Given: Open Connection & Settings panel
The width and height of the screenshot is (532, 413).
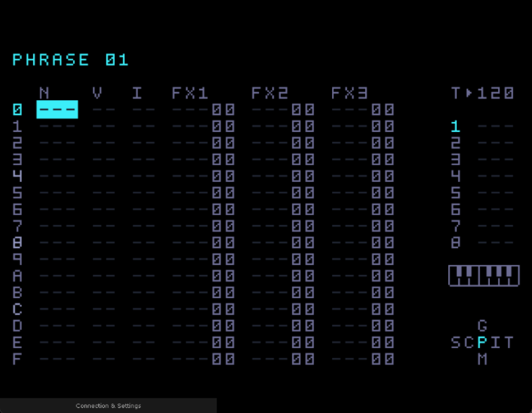Looking at the screenshot, I should (108, 406).
